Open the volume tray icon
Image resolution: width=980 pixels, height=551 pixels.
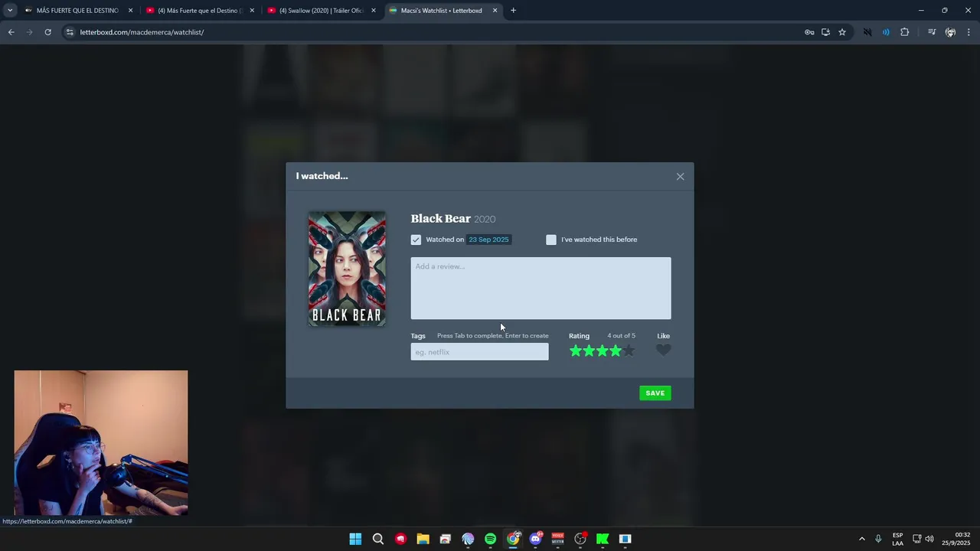(x=929, y=539)
